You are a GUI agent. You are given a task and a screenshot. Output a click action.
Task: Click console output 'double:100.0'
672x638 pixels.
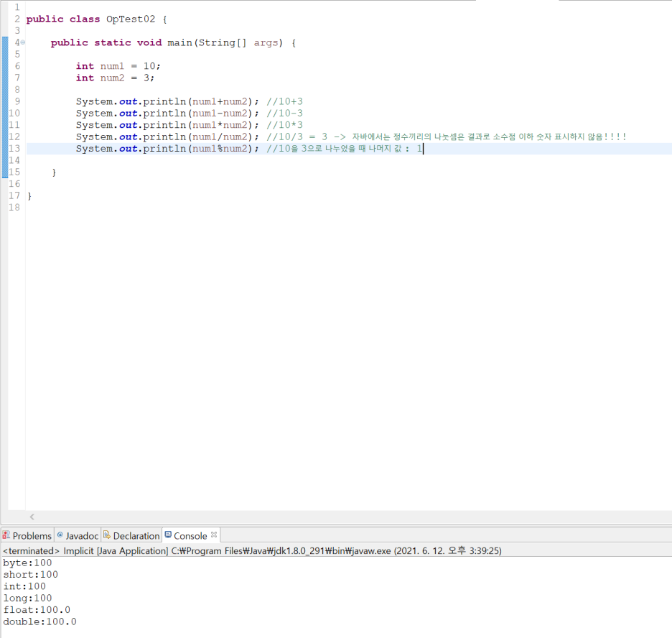[40, 621]
